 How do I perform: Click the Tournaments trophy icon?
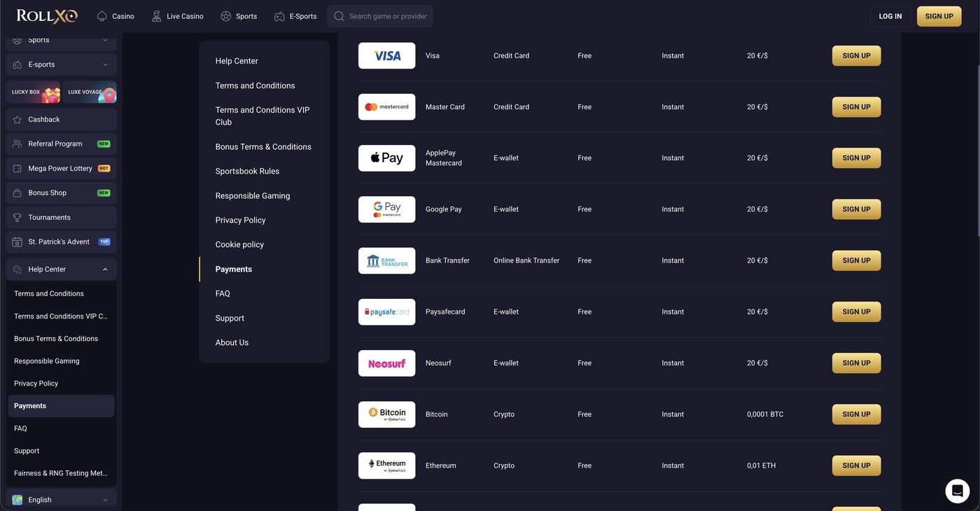tap(17, 218)
